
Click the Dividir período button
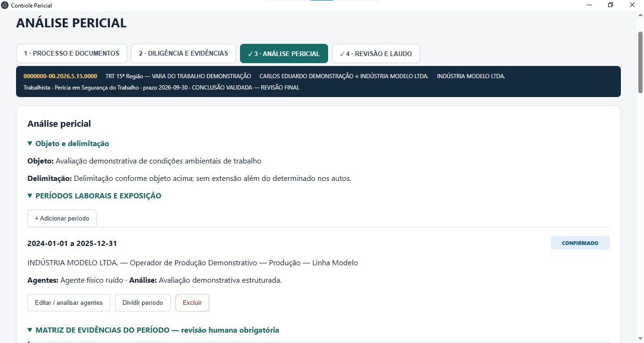(143, 303)
